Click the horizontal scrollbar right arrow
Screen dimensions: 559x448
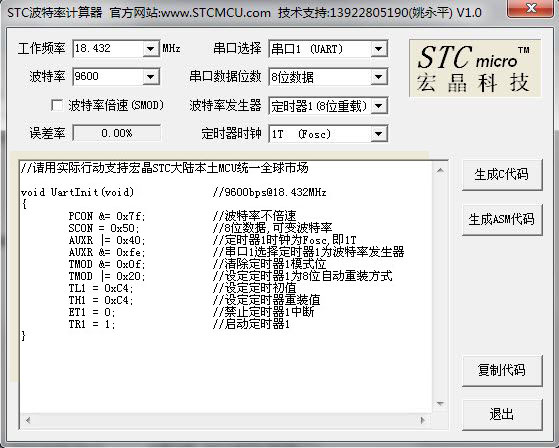point(423,420)
